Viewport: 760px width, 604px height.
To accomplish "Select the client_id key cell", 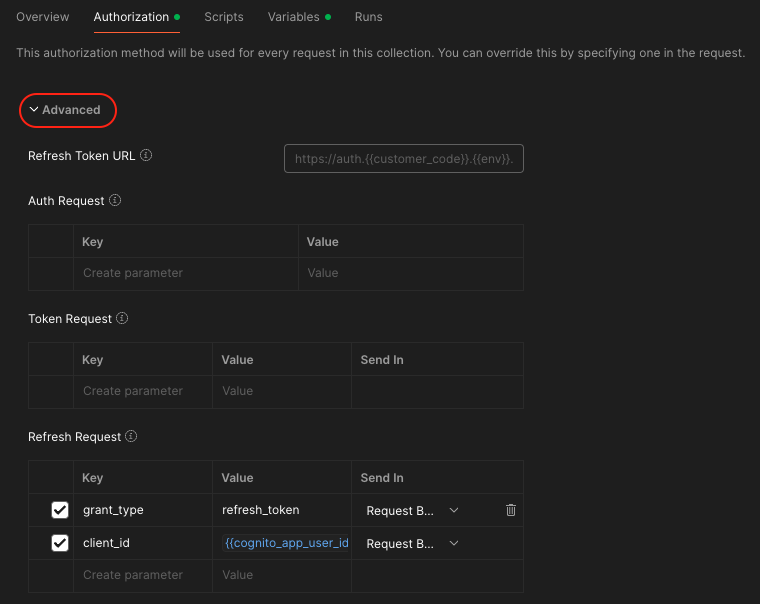I will click(x=142, y=543).
